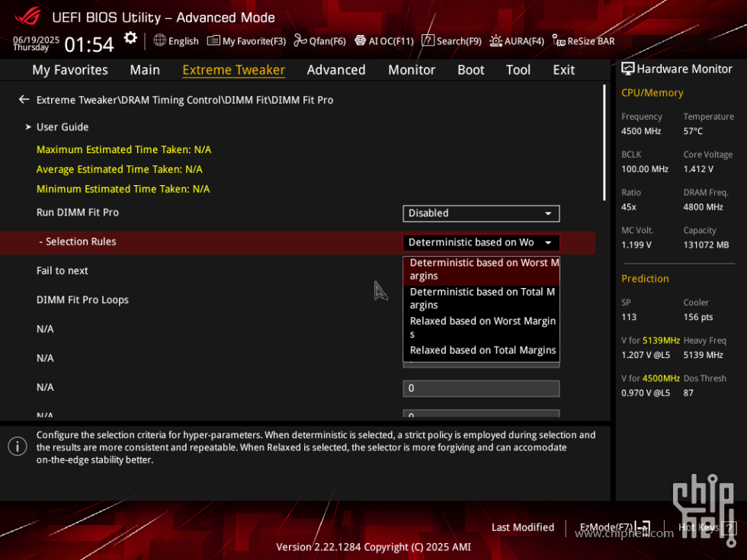This screenshot has width=747, height=560.
Task: Click the 1.412 V core voltage value
Action: pos(698,169)
